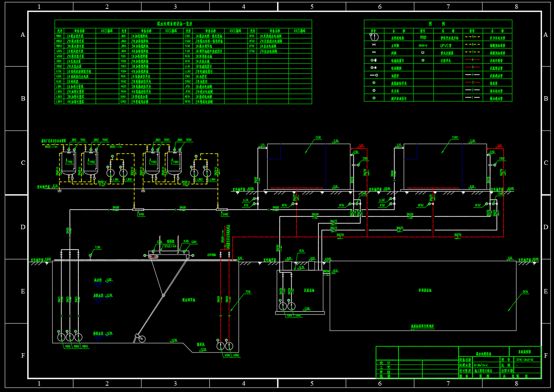Select the YX04 dosing tank symbol

(x=175, y=162)
